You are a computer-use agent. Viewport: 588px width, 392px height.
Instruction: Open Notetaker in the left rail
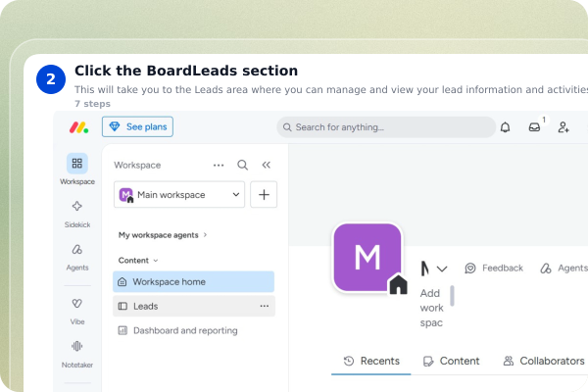point(77,354)
